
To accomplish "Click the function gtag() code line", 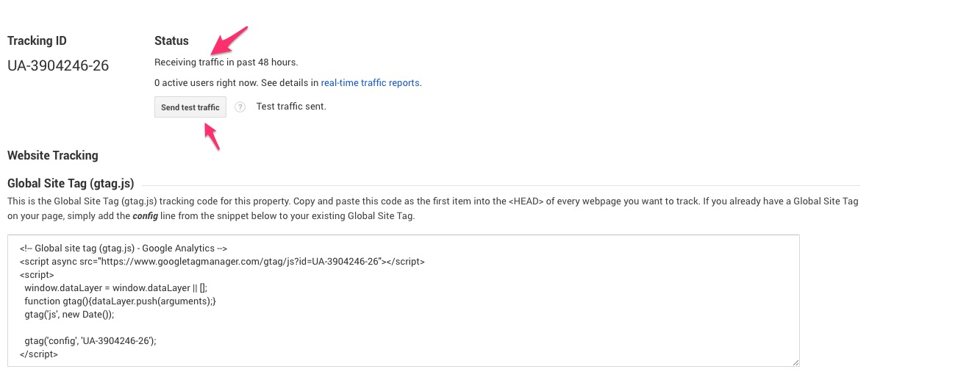I will point(121,301).
